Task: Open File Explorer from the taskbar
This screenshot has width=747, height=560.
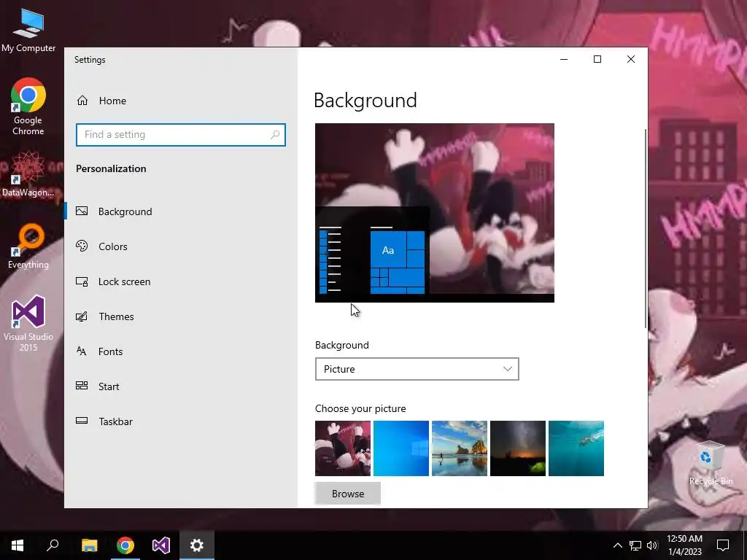Action: click(89, 545)
